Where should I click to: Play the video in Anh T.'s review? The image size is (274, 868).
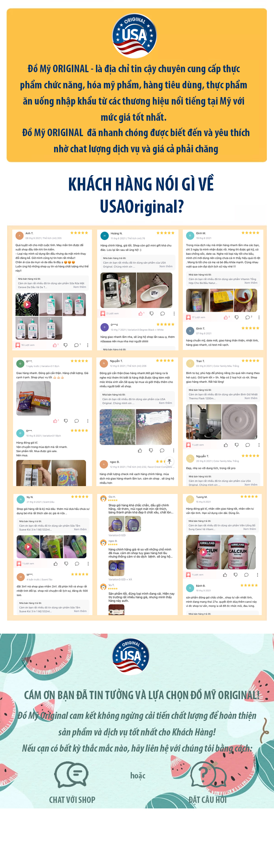[27, 304]
